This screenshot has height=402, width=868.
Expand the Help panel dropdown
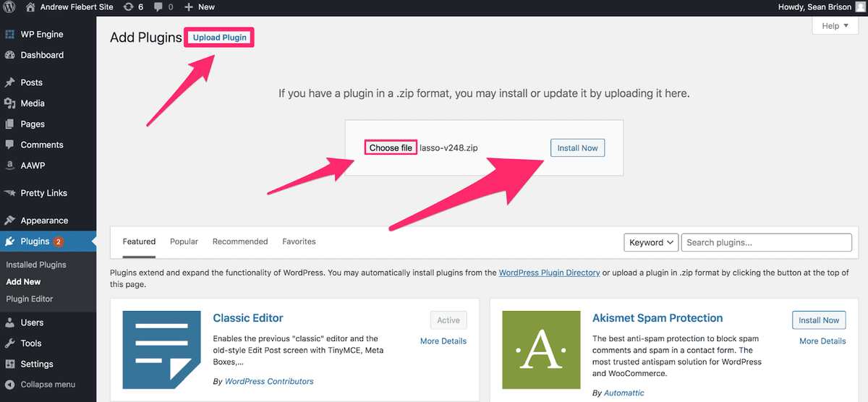(835, 26)
